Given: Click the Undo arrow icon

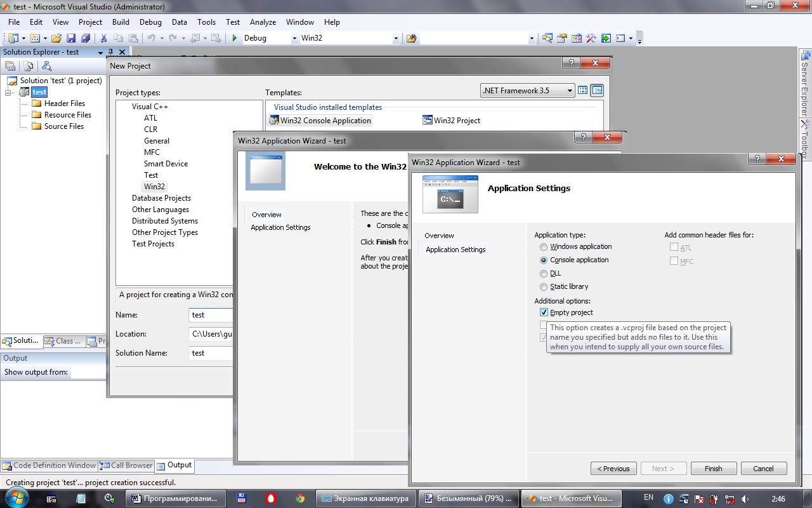Looking at the screenshot, I should coord(152,38).
